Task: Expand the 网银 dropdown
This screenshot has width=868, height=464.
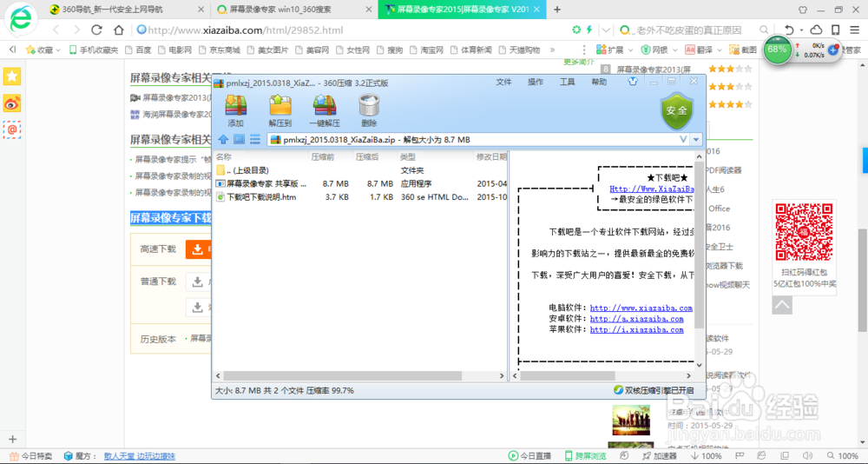Action: 675,50
